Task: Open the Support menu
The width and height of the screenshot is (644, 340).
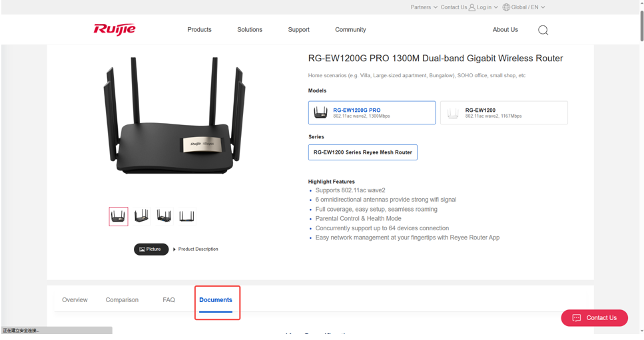Action: pyautogui.click(x=298, y=29)
